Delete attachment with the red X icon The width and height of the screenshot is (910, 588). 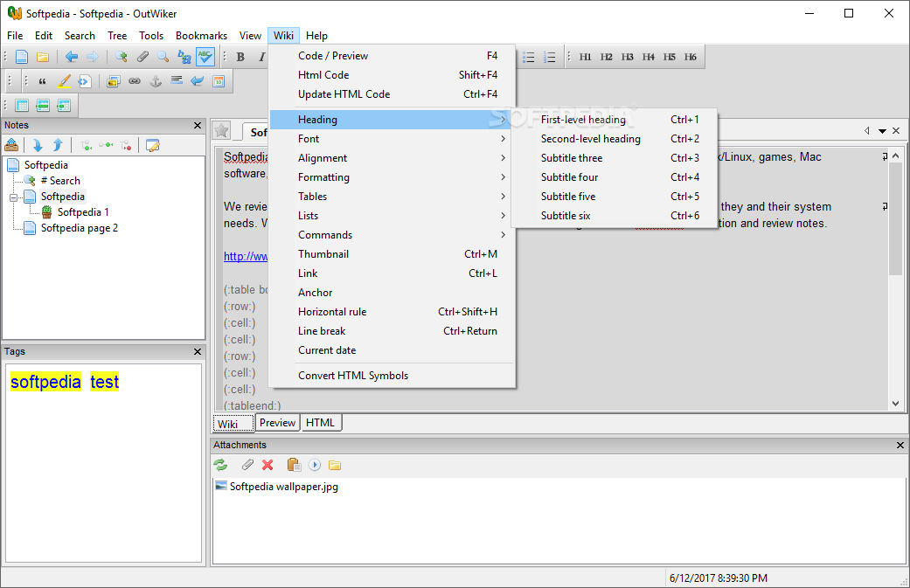[x=267, y=465]
